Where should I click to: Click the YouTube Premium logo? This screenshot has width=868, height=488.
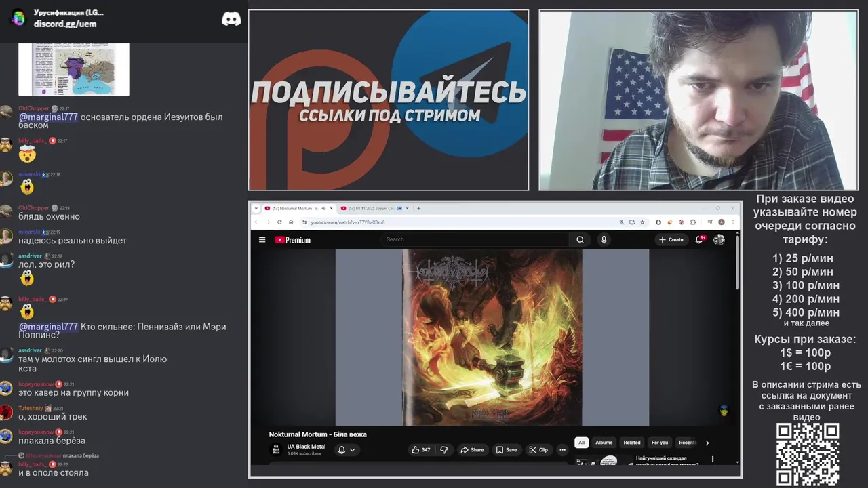292,239
